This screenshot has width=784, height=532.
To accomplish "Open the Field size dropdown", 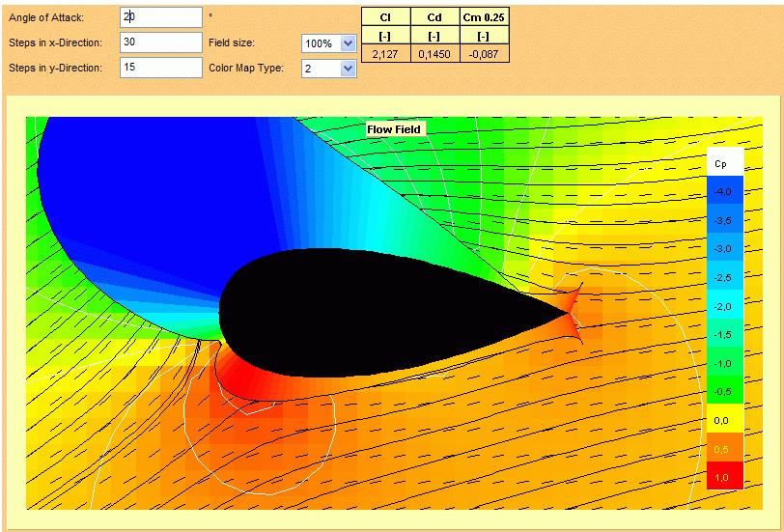I will [329, 43].
